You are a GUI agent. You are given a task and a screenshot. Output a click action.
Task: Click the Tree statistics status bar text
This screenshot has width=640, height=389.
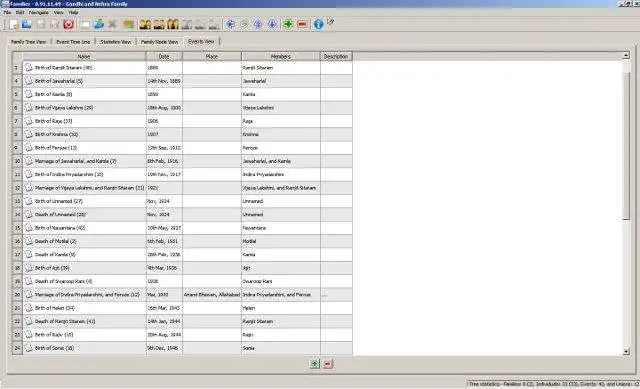pyautogui.click(x=553, y=384)
